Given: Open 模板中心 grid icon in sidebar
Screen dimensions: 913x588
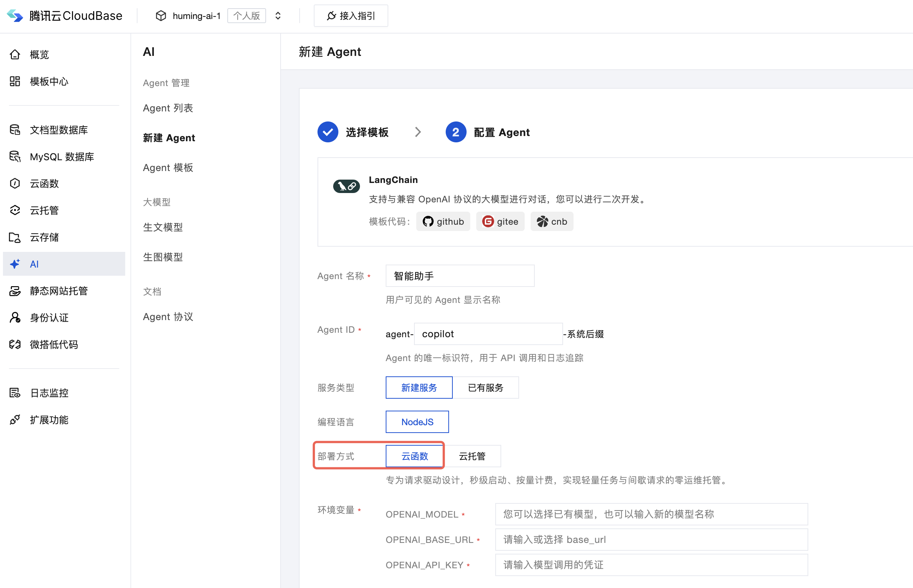Looking at the screenshot, I should 15,81.
